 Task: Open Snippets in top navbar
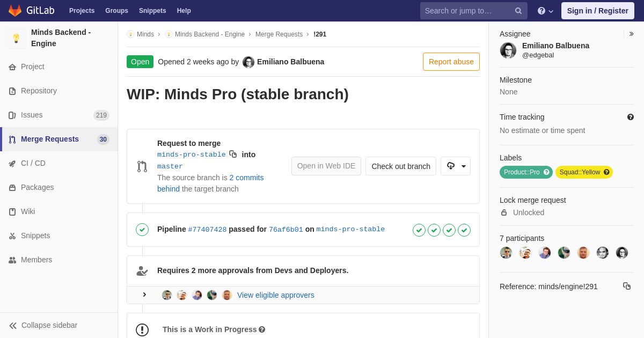click(152, 11)
